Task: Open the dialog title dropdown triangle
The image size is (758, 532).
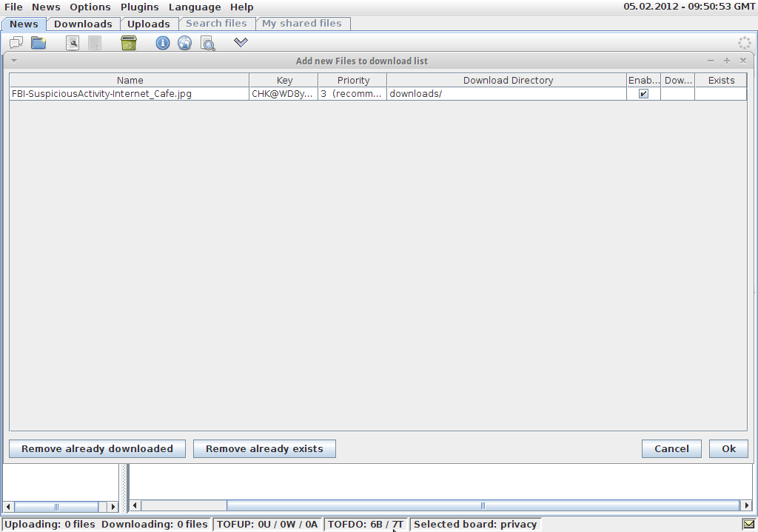Action: [x=14, y=61]
